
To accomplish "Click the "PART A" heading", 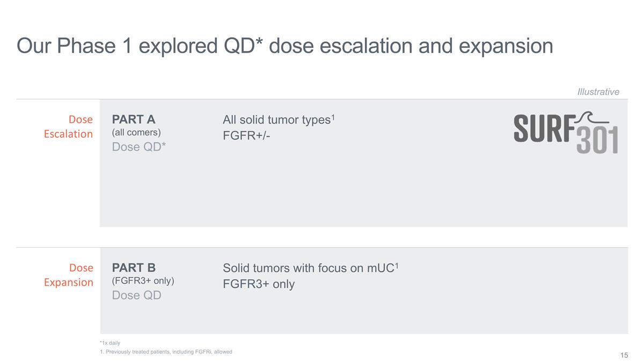I will point(134,119).
